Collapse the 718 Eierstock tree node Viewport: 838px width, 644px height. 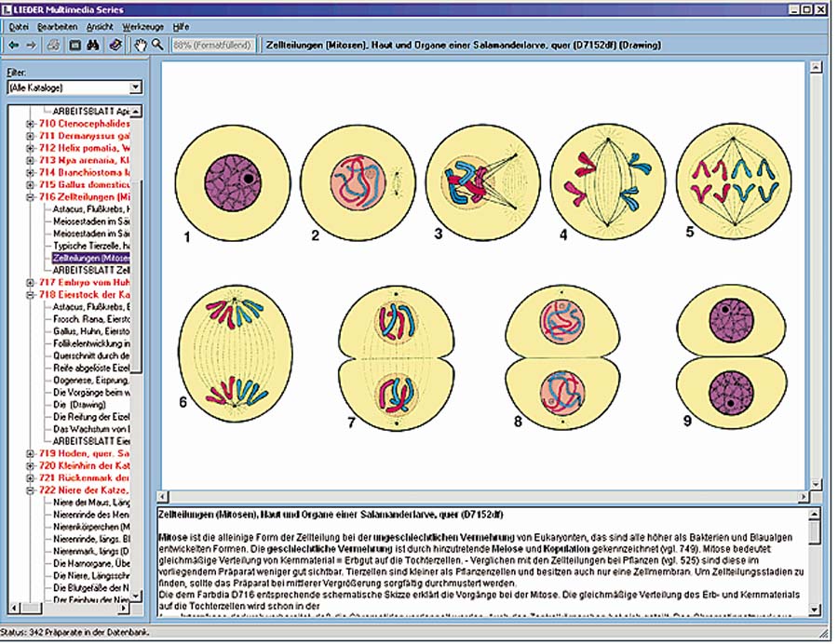[x=30, y=295]
